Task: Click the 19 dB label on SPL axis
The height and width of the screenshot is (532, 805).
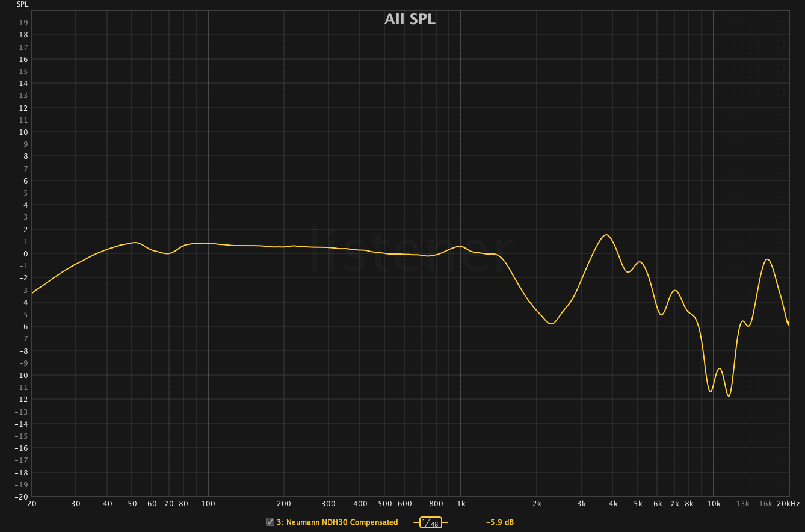Action: pos(25,23)
